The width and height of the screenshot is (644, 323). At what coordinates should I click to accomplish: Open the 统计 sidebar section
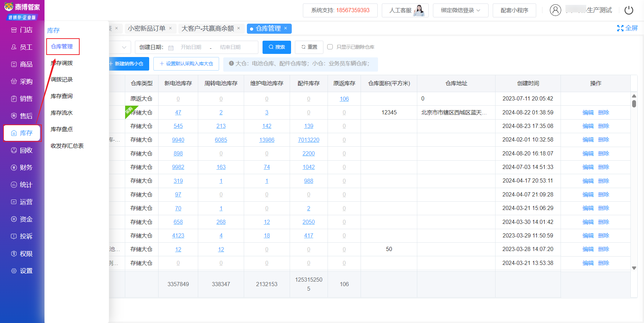22,185
